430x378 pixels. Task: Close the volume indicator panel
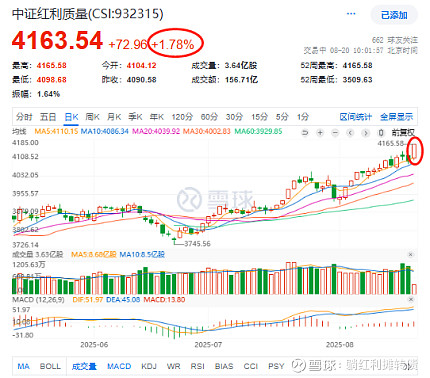tap(411, 255)
